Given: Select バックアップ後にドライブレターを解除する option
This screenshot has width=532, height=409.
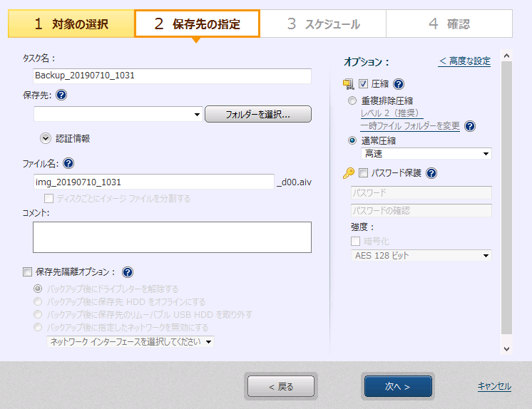Looking at the screenshot, I should (38, 289).
